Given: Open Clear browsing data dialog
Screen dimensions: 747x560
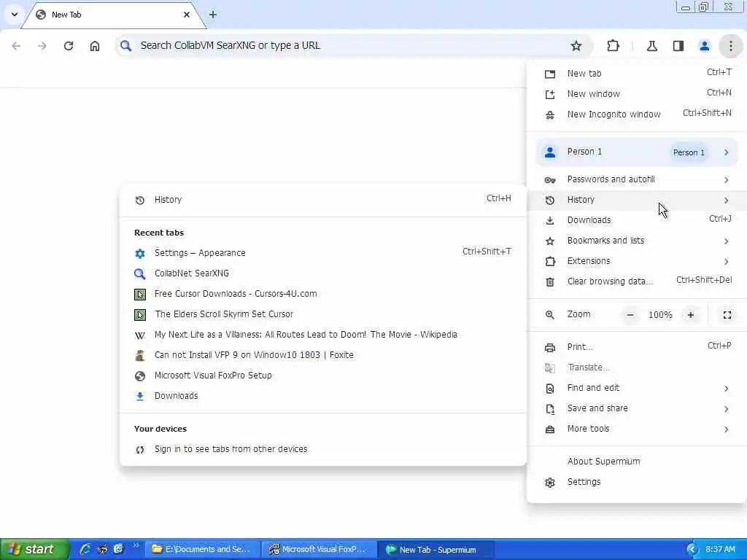Looking at the screenshot, I should [x=637, y=281].
